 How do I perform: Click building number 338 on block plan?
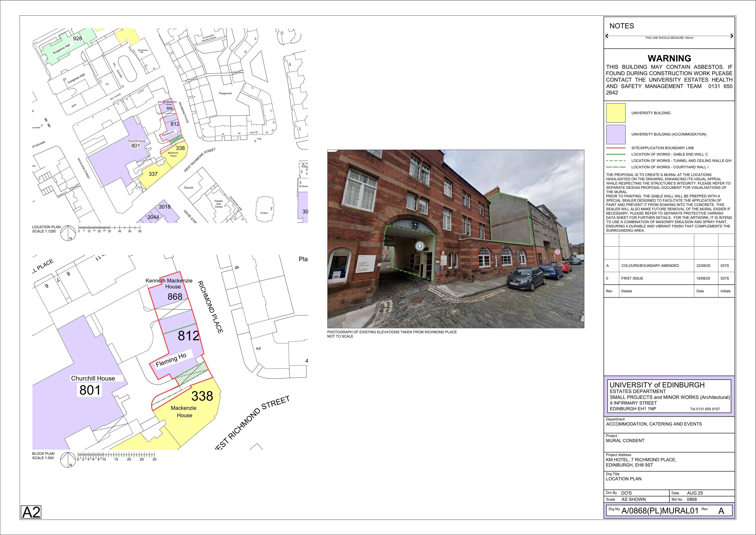coord(202,396)
